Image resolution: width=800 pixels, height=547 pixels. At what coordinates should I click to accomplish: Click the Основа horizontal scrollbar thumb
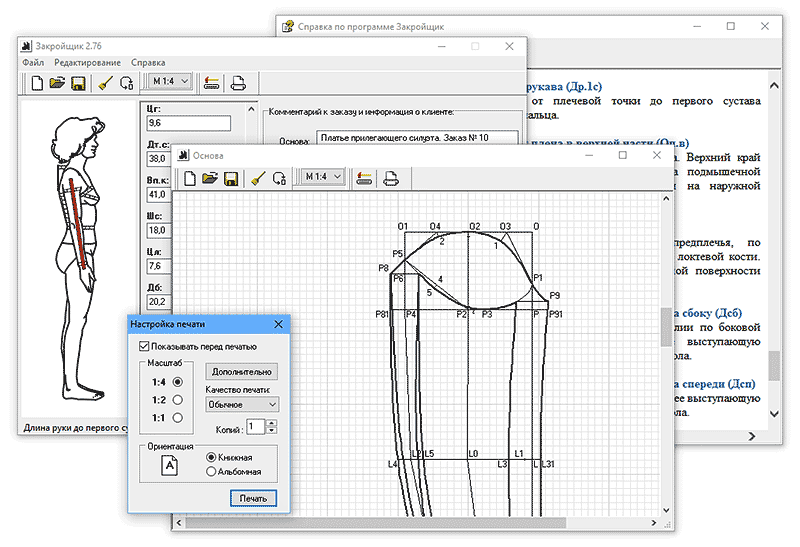coord(376,523)
